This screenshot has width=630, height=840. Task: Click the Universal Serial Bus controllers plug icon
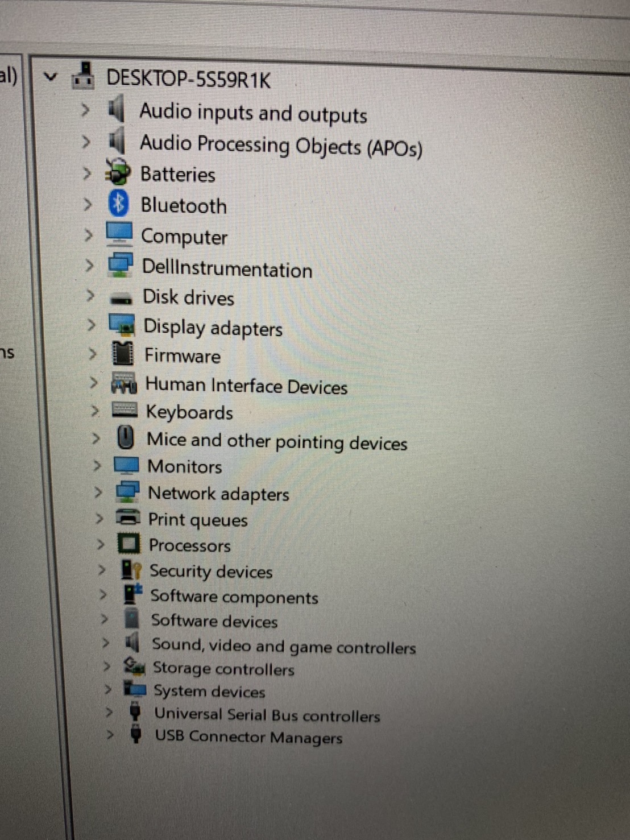tap(135, 711)
